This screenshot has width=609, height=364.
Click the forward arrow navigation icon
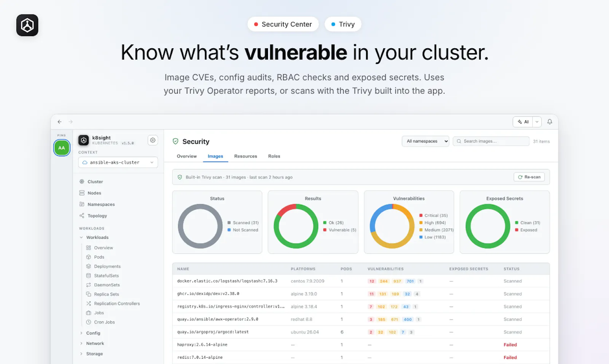tap(70, 122)
